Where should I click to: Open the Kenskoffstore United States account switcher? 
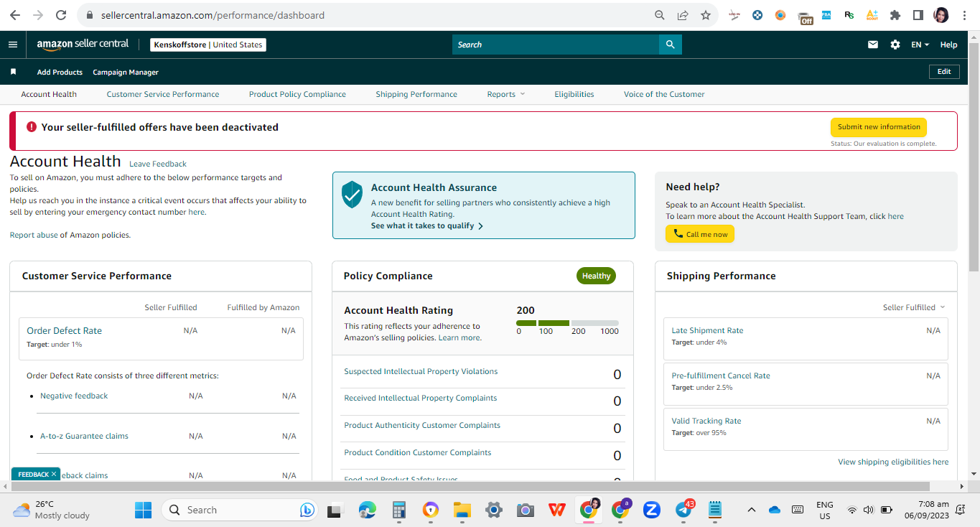(208, 45)
